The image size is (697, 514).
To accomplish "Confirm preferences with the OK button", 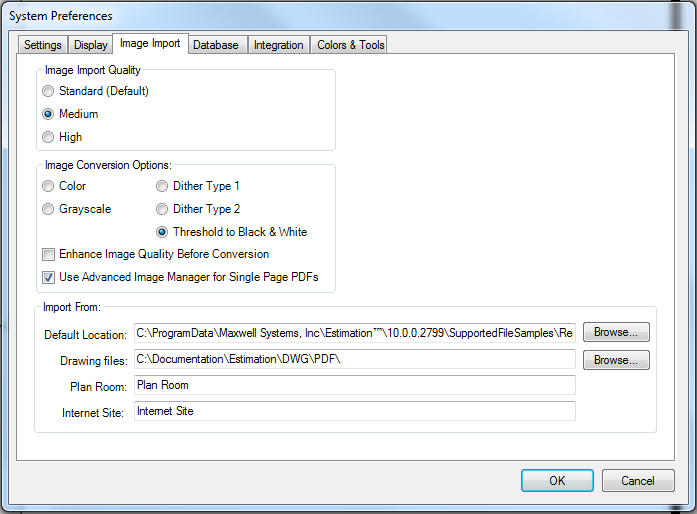I will coord(557,481).
